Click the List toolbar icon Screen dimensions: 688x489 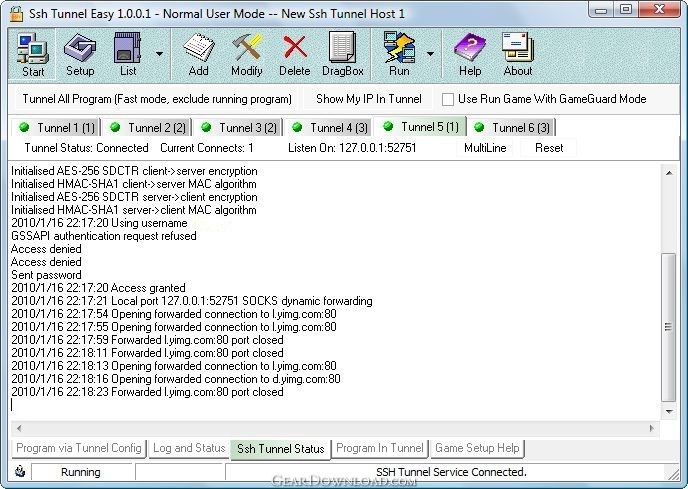pos(128,54)
